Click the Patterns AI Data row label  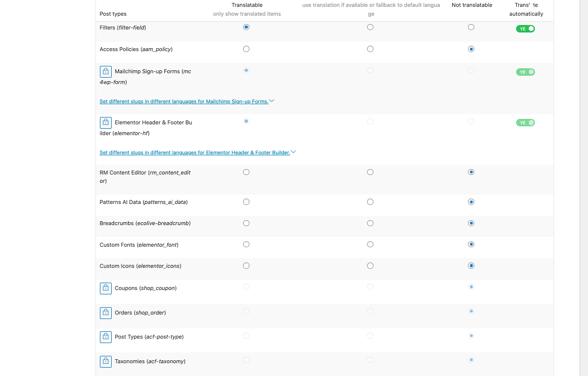tap(144, 202)
